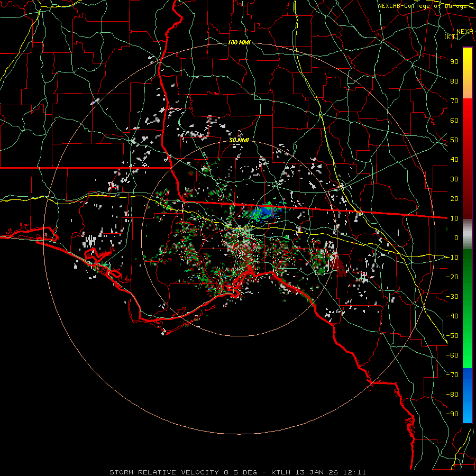Screen dimensions: 476x476
Task: Click the 50 NMI range ring label
Action: pos(239,140)
